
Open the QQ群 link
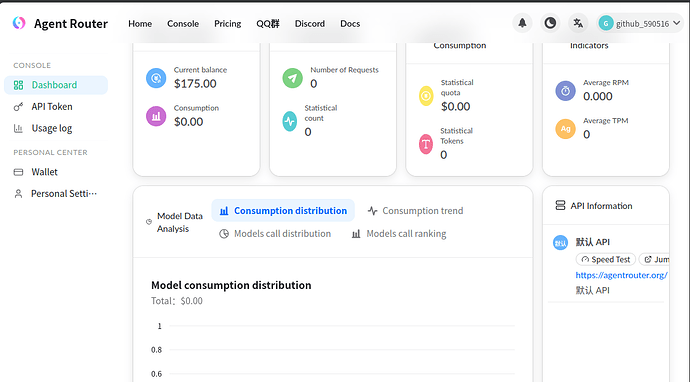268,24
